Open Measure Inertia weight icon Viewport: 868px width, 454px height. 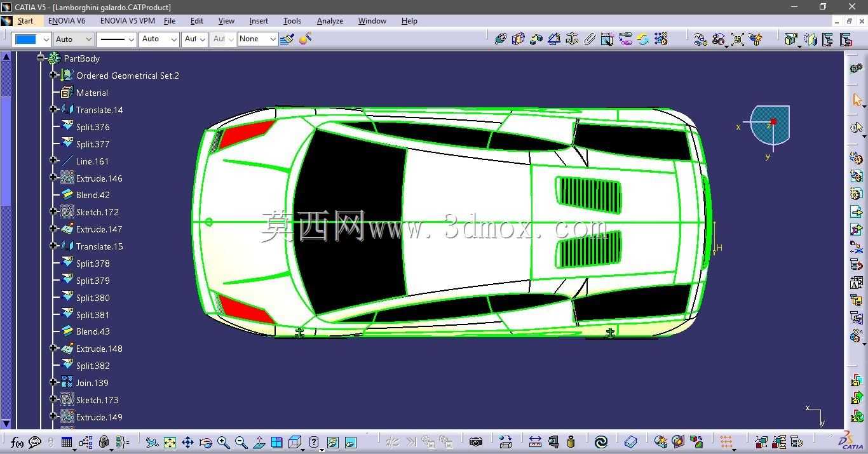point(571,442)
